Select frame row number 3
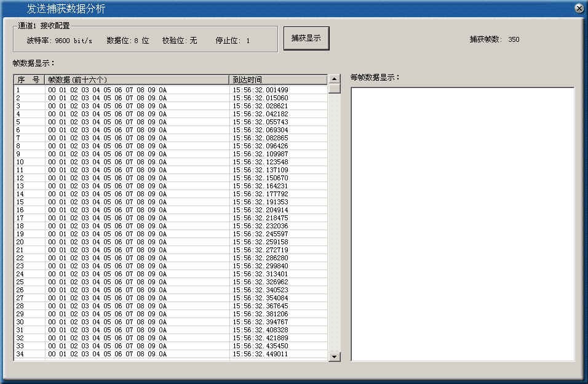This screenshot has width=588, height=384. pyautogui.click(x=170, y=106)
